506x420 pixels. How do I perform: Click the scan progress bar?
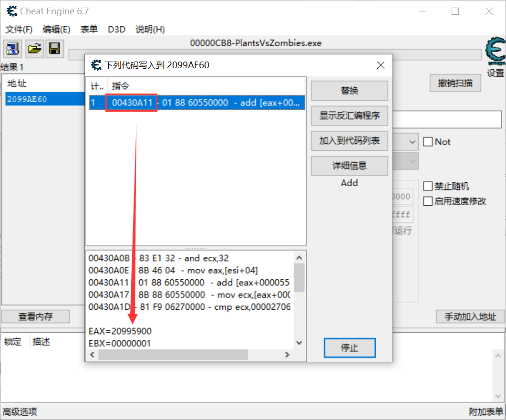click(275, 54)
